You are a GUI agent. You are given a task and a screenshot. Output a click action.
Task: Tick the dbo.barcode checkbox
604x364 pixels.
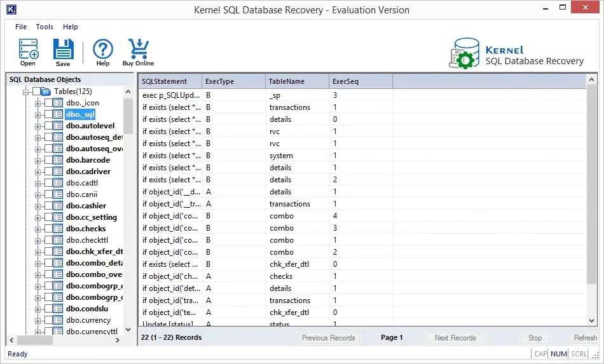(x=48, y=160)
